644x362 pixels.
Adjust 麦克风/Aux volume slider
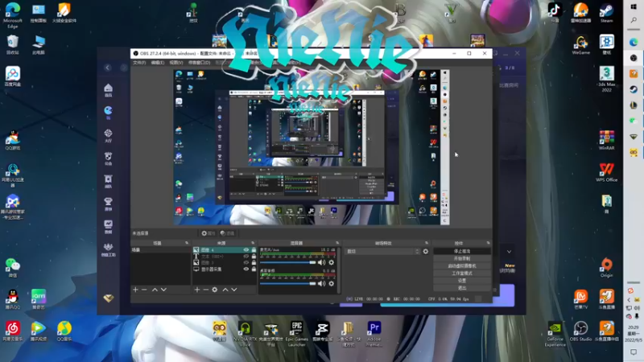coord(288,263)
